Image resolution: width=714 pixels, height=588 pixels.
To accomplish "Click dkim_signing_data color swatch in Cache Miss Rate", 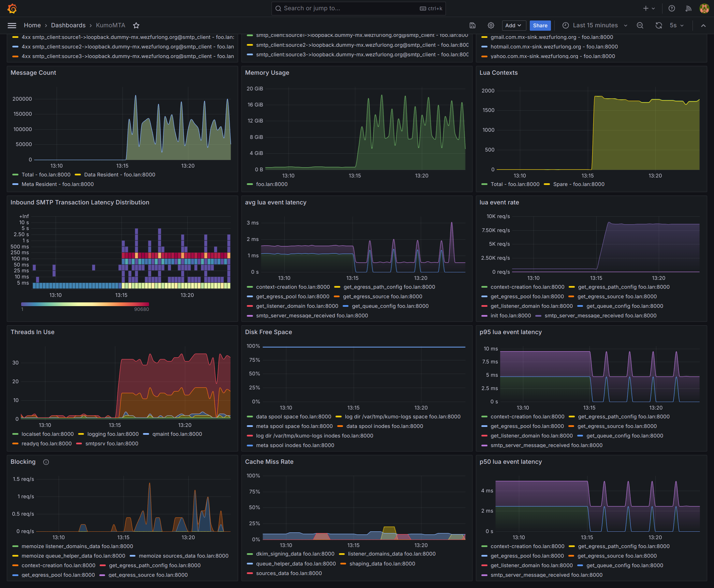I will click(250, 554).
